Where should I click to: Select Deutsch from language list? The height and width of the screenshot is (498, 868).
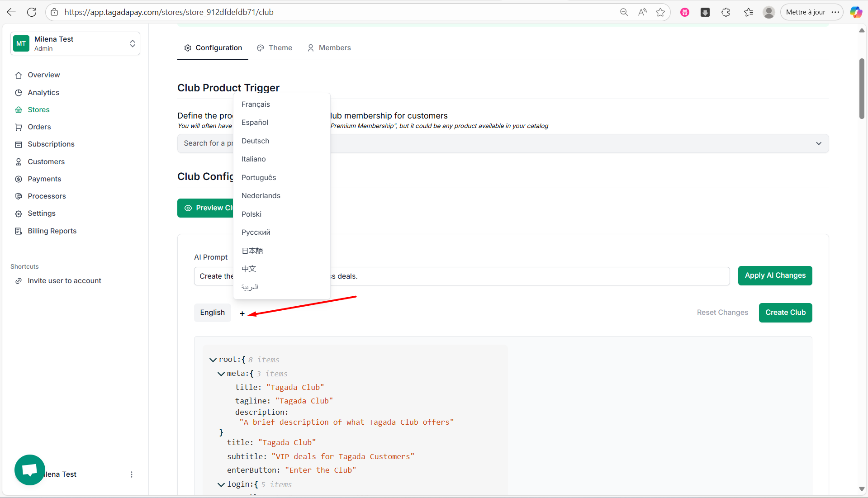coord(281,141)
